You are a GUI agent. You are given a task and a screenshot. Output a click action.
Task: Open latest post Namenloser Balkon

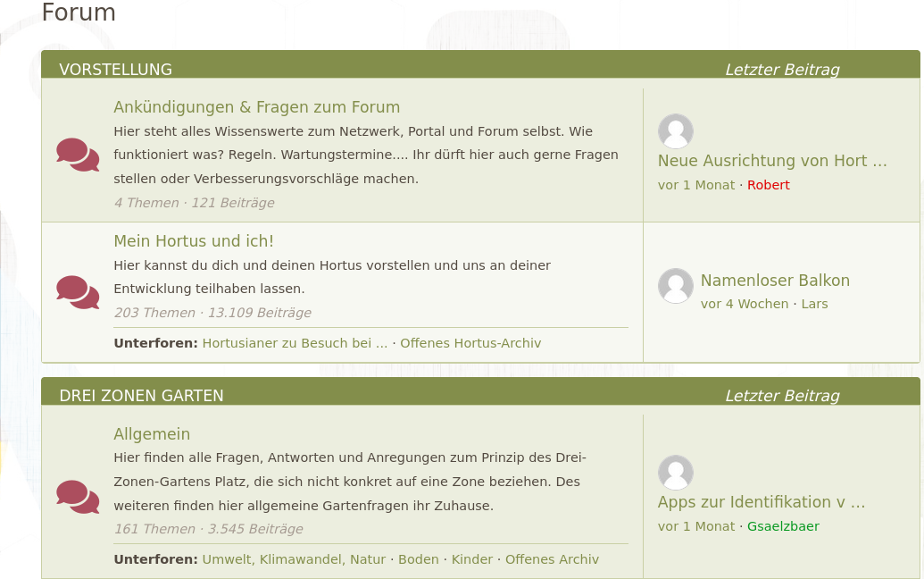[775, 281]
